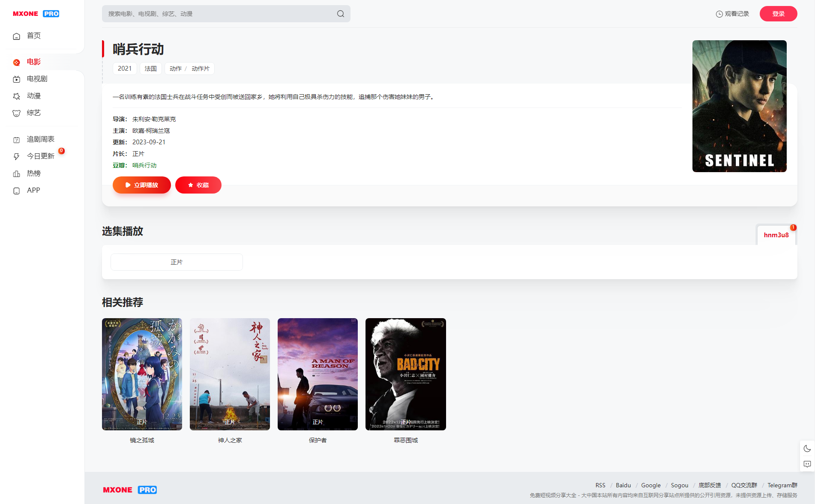
Task: Focus the search input field
Action: point(219,14)
